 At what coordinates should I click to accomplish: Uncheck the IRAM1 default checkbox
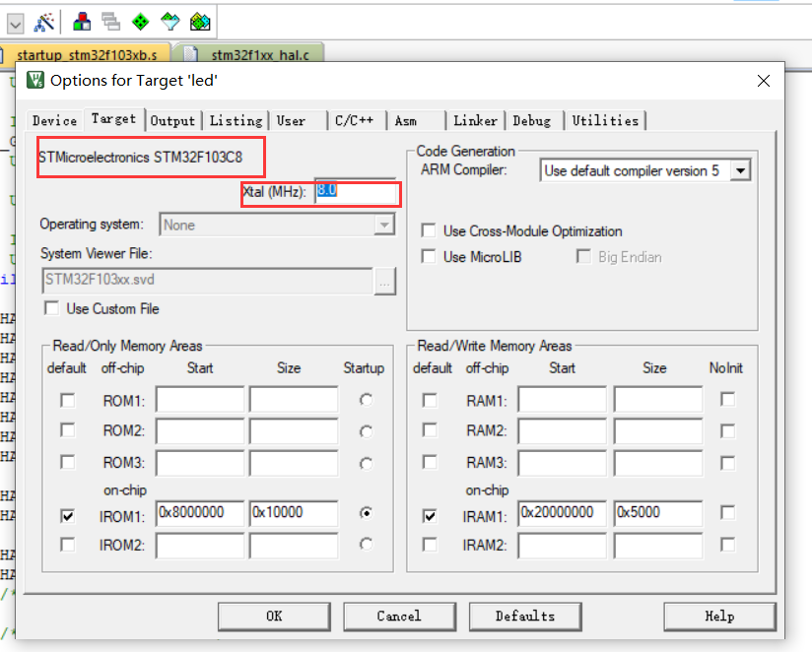pyautogui.click(x=430, y=516)
